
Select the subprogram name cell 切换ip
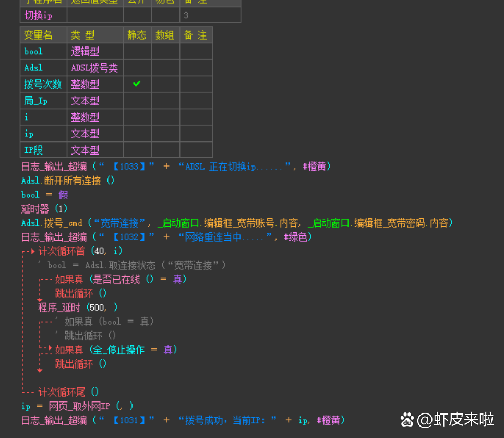(x=39, y=15)
